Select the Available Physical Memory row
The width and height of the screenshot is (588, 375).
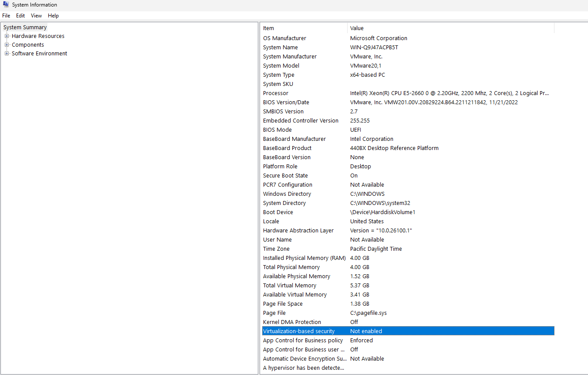pyautogui.click(x=408, y=276)
